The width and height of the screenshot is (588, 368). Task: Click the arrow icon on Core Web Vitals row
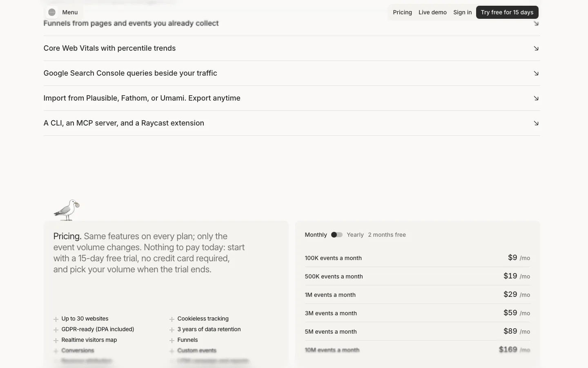tap(536, 49)
